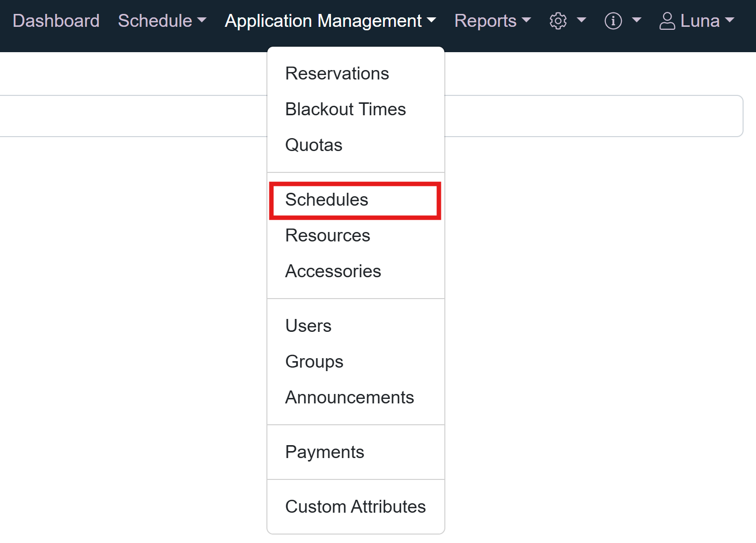Open Custom Attributes settings
The width and height of the screenshot is (756, 543).
pyautogui.click(x=355, y=506)
